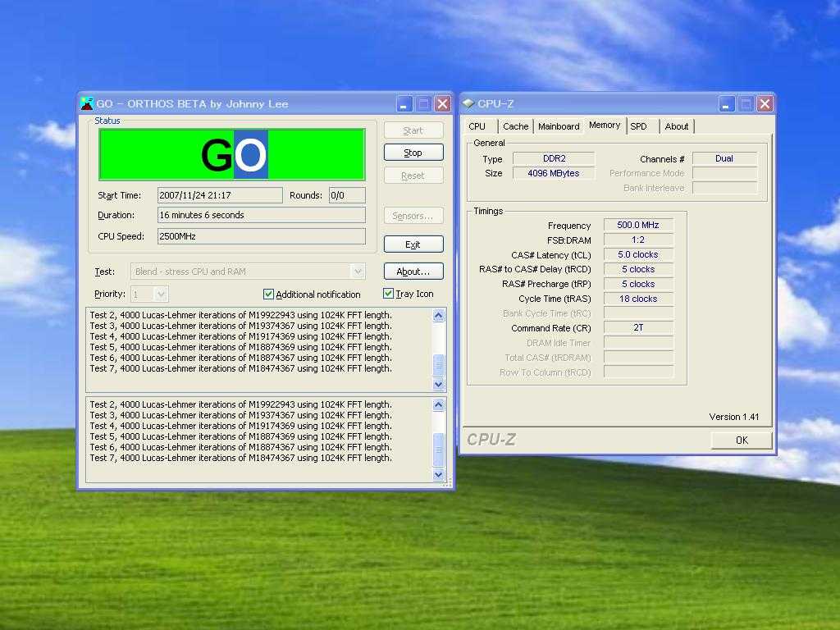Click up arrow of upper log scrollbar
This screenshot has width=840, height=630.
439,316
